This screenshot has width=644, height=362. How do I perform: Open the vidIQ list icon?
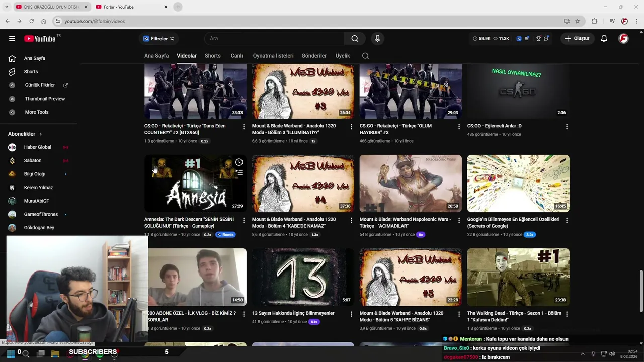click(x=527, y=39)
